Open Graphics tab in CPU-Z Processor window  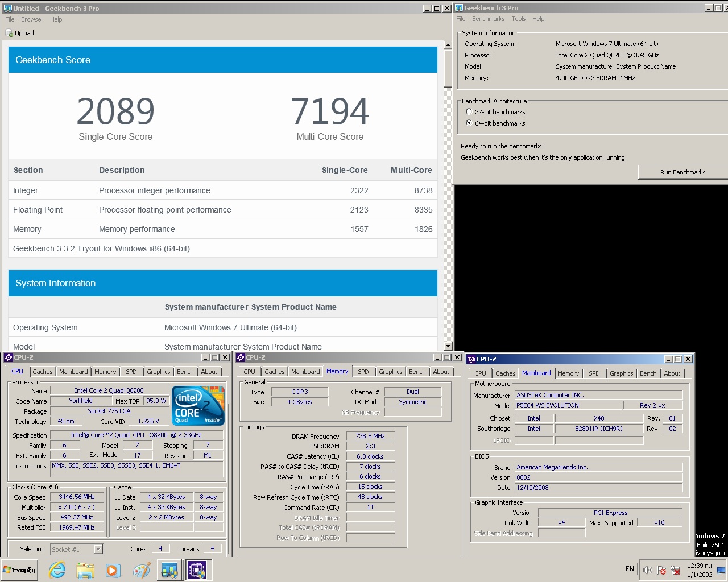tap(158, 372)
